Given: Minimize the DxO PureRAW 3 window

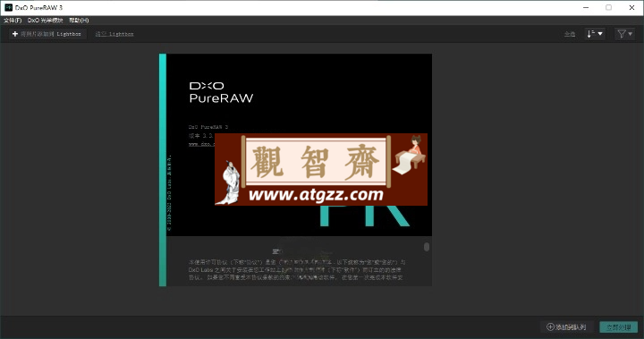Looking at the screenshot, I should click(586, 7).
